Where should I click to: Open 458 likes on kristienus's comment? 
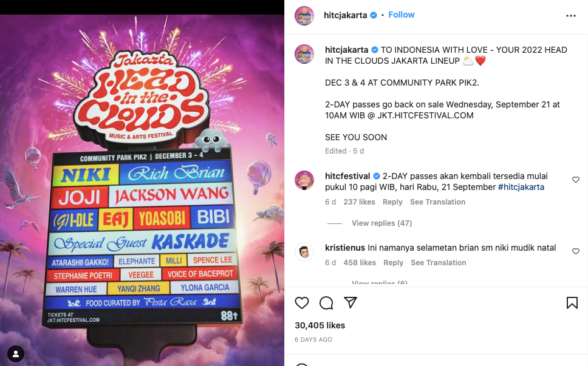[360, 263]
